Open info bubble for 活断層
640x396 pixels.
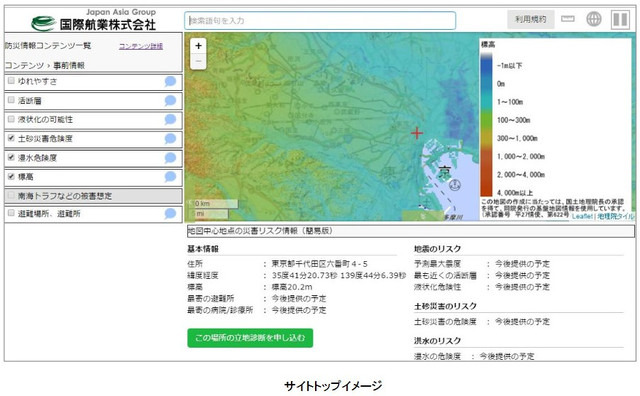coord(170,100)
